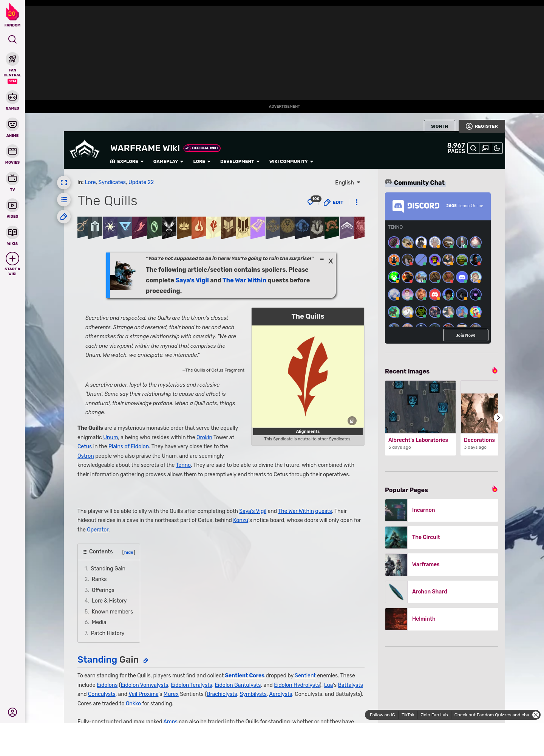Select the green leaf syndicate banner
544x756 pixels.
click(x=154, y=227)
